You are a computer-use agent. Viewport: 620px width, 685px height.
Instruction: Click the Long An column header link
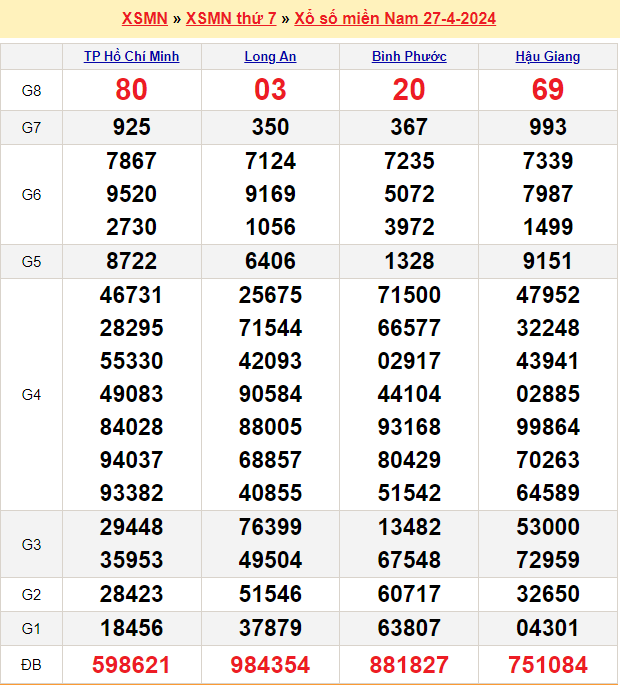[270, 57]
